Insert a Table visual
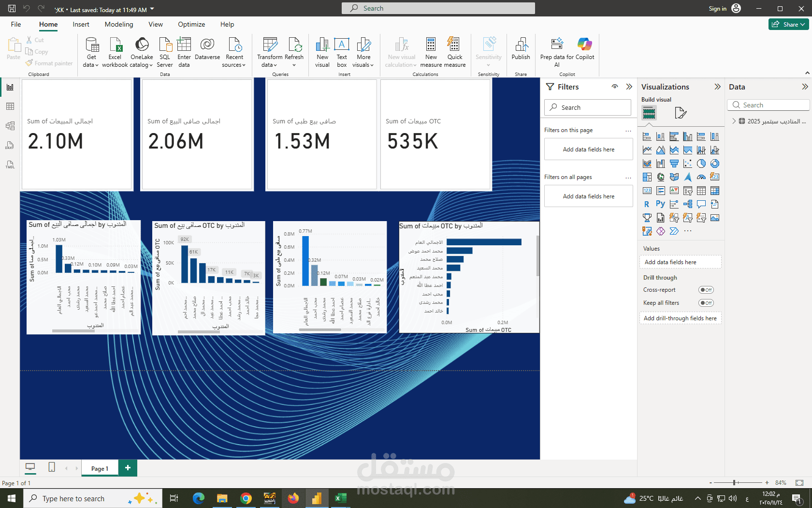This screenshot has width=812, height=508. 701,191
